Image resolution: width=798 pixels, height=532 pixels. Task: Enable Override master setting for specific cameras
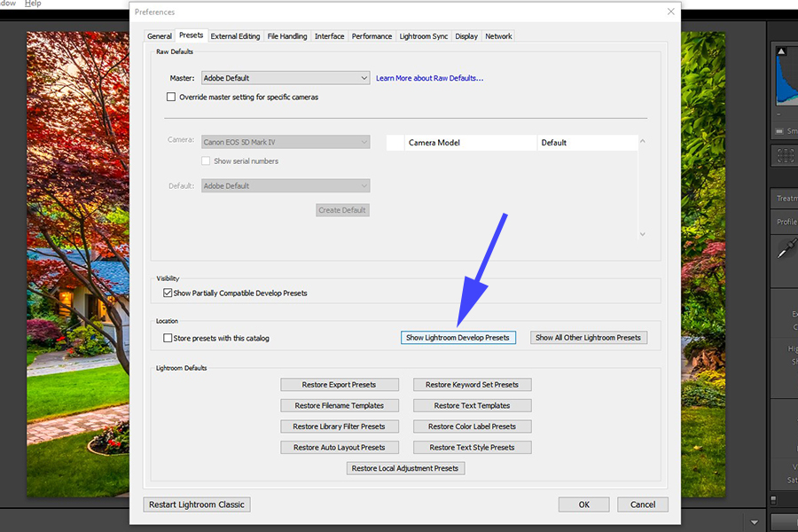(x=171, y=97)
